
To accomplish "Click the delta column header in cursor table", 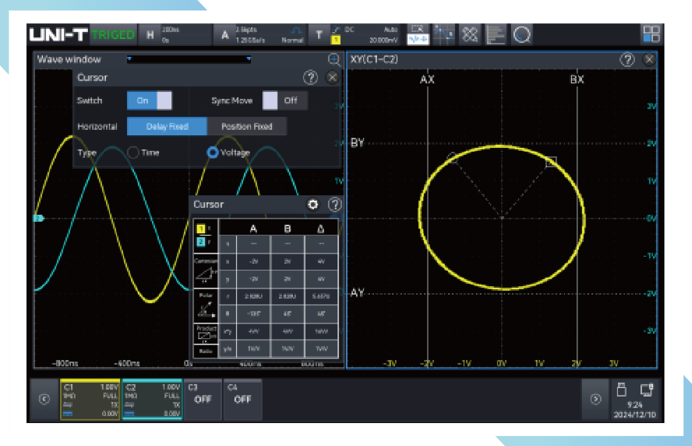I will coord(321,229).
